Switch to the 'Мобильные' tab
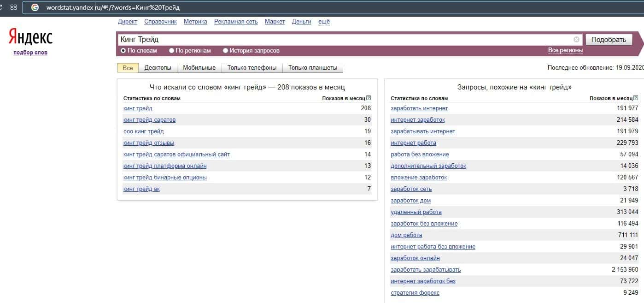Screen dimensions: 644x303 pyautogui.click(x=199, y=68)
